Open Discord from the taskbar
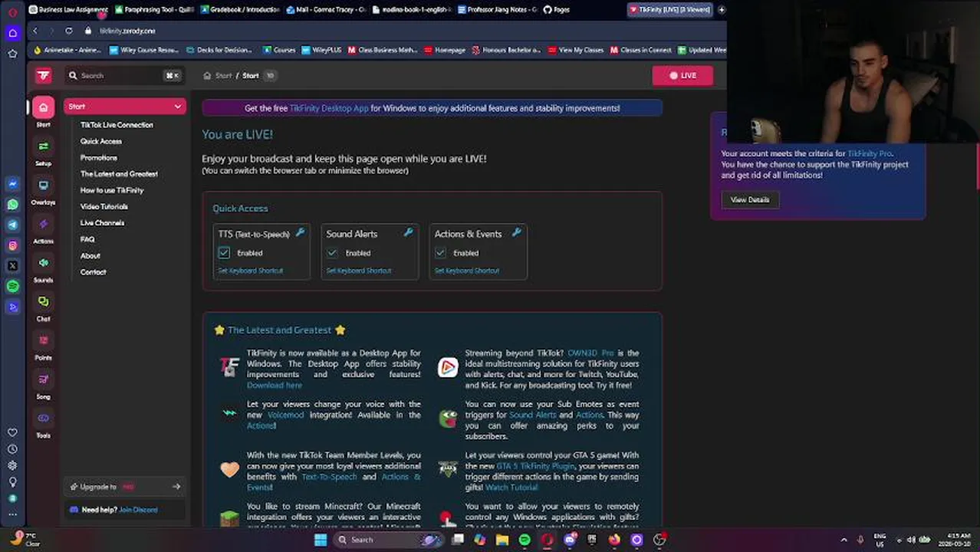 point(569,540)
